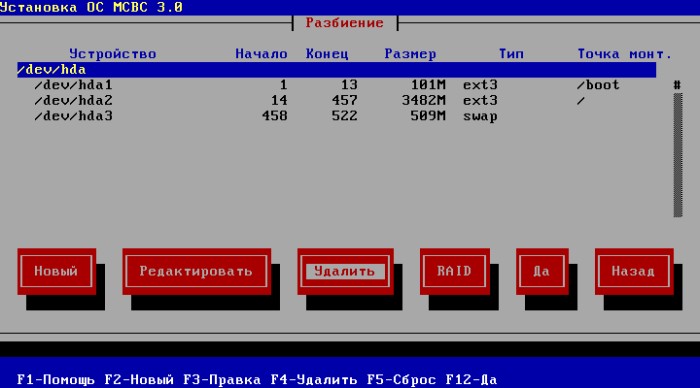Click the Устройство column header
This screenshot has width=700, height=388.
pyautogui.click(x=113, y=54)
